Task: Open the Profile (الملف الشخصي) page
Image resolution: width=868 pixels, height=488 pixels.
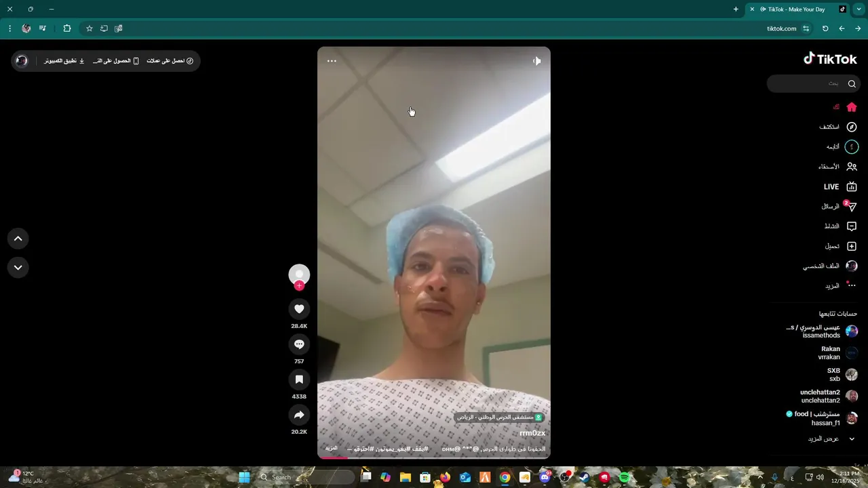Action: 830,266
